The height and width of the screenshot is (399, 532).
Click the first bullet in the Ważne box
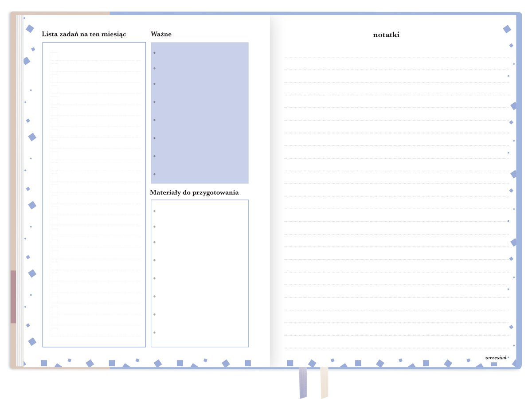coord(154,53)
